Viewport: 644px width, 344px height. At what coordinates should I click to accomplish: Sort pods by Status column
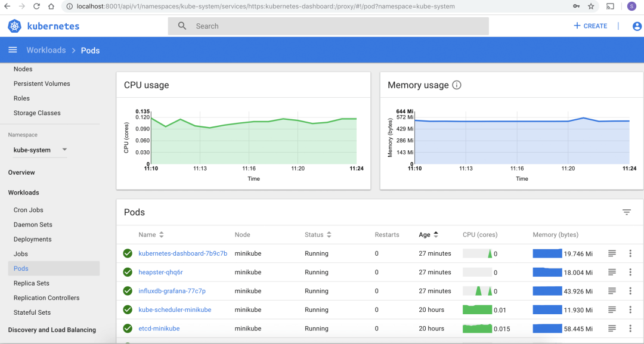point(318,235)
